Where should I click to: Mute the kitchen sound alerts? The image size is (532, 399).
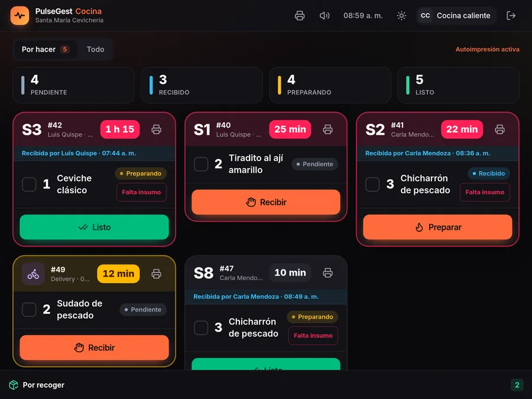[x=325, y=15]
